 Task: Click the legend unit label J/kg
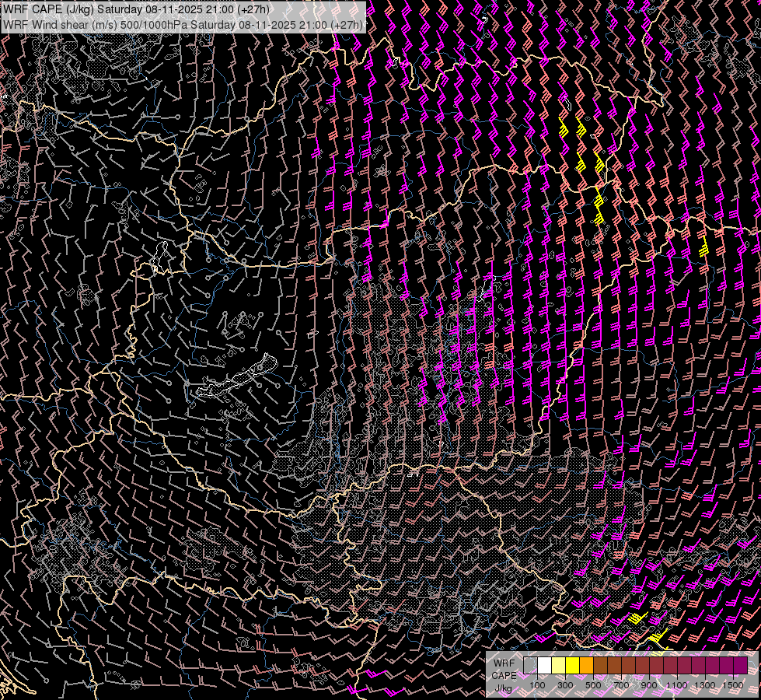coord(503,688)
